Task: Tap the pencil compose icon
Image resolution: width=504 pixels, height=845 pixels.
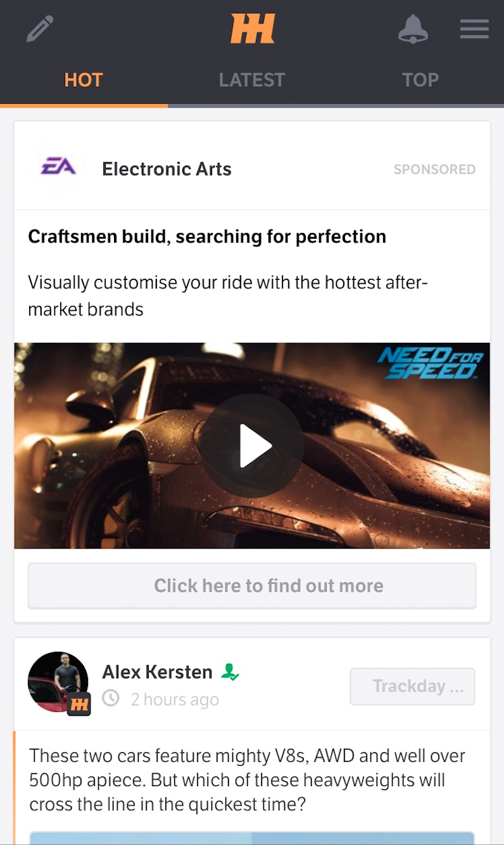Action: point(40,29)
